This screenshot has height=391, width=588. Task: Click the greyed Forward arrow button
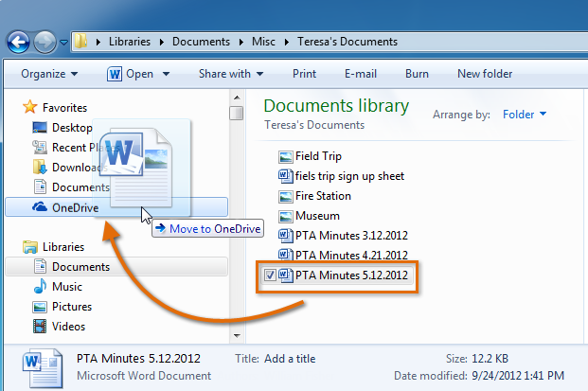tap(45, 42)
